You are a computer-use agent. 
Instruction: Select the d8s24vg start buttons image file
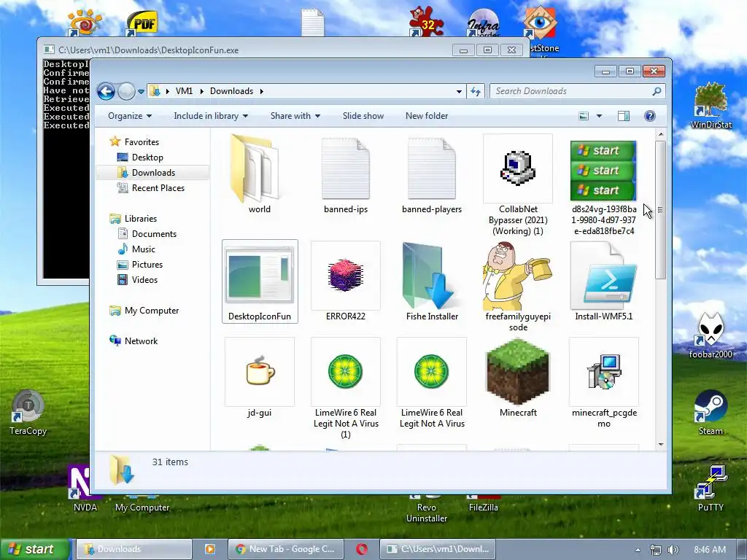pyautogui.click(x=603, y=171)
